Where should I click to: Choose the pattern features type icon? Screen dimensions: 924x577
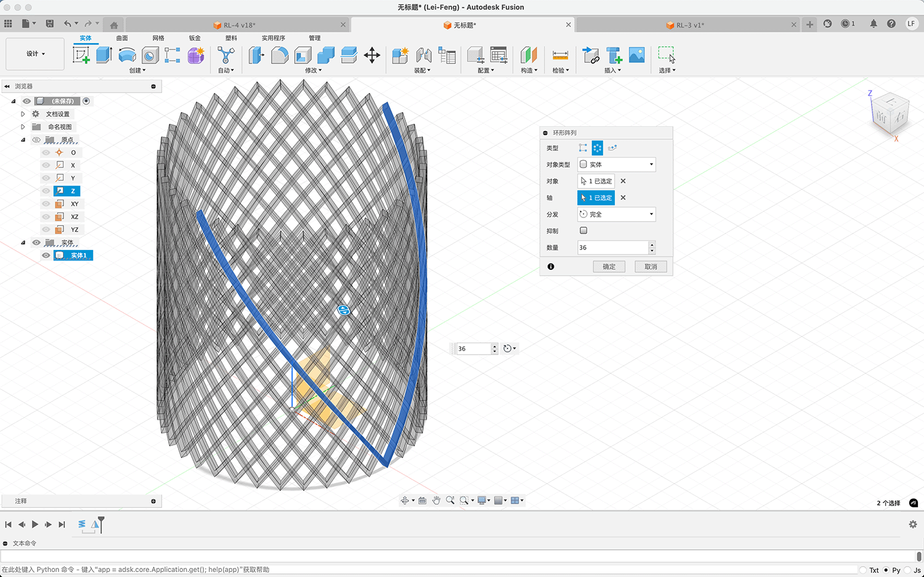pos(597,148)
